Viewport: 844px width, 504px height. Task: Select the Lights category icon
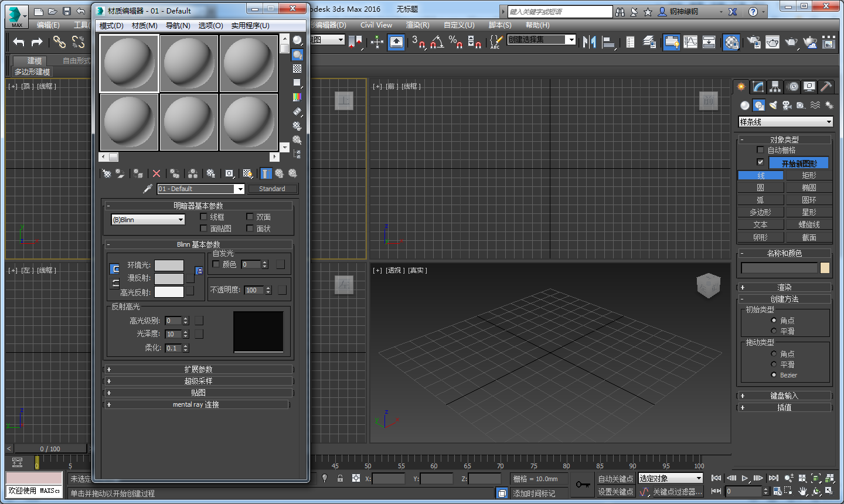pyautogui.click(x=773, y=105)
